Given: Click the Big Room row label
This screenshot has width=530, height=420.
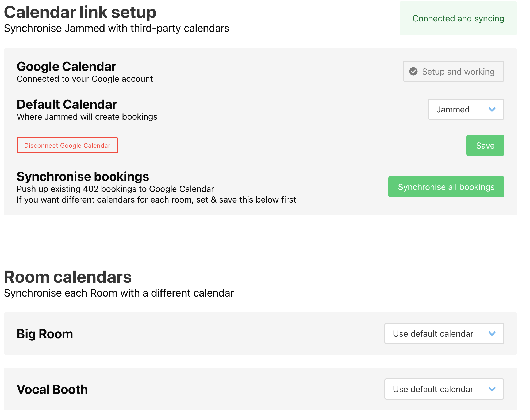Looking at the screenshot, I should (x=45, y=334).
